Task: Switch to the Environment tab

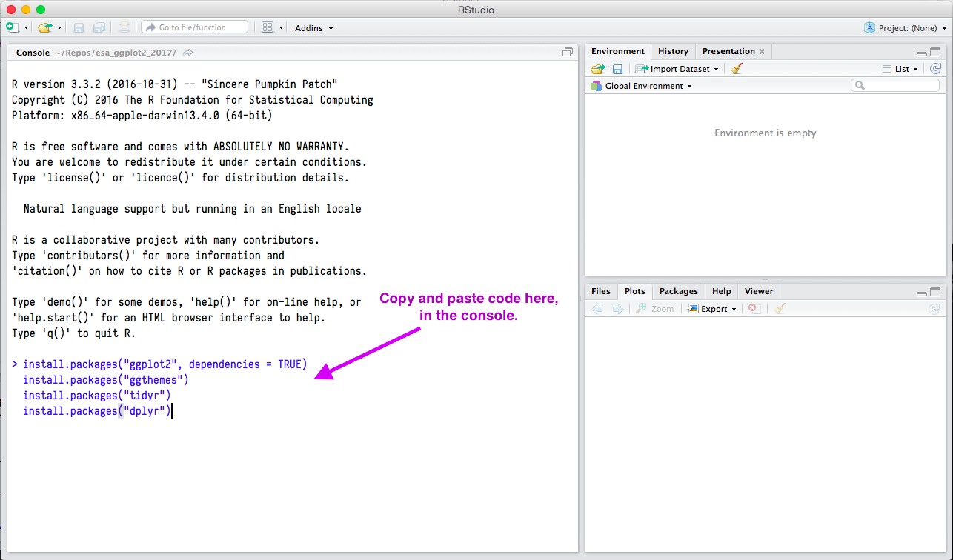Action: pyautogui.click(x=618, y=51)
